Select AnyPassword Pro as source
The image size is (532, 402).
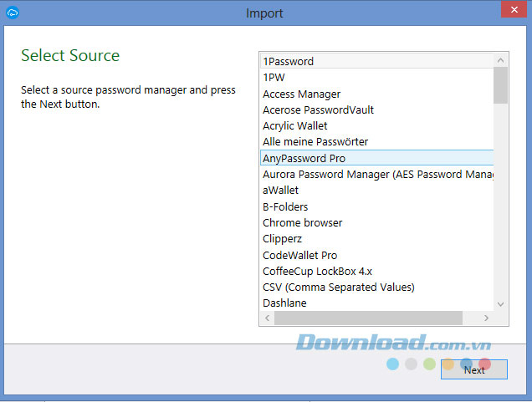click(377, 158)
